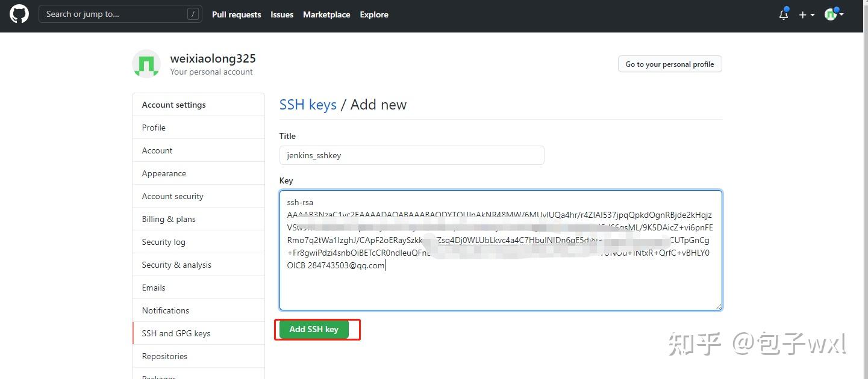The image size is (868, 379).
Task: Click the GitHub octocat logo
Action: pos(19,15)
